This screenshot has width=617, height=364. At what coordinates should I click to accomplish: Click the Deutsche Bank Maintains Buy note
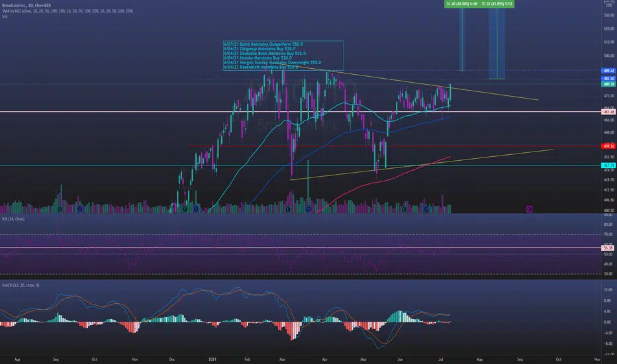[x=265, y=53]
